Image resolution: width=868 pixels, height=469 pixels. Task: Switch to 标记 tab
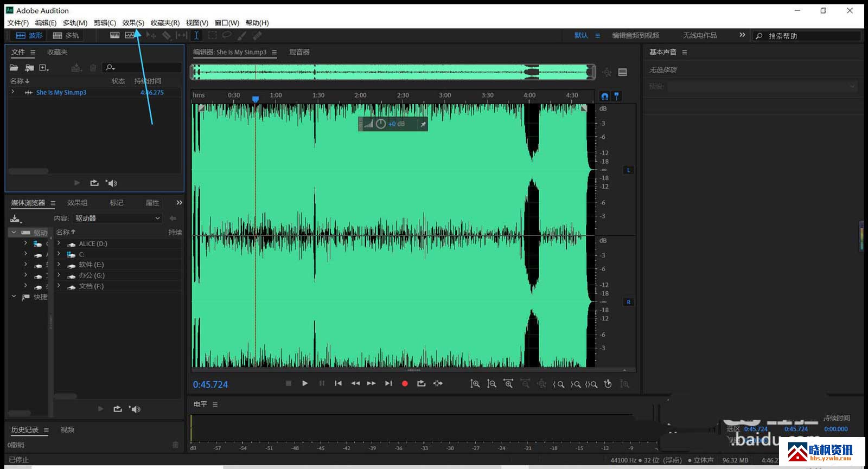tap(117, 203)
